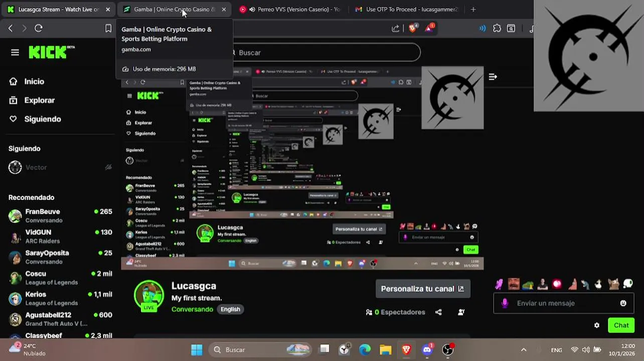Viewport: 644px width, 361px height.
Task: Close the Gamba tab
Action: 224,9
